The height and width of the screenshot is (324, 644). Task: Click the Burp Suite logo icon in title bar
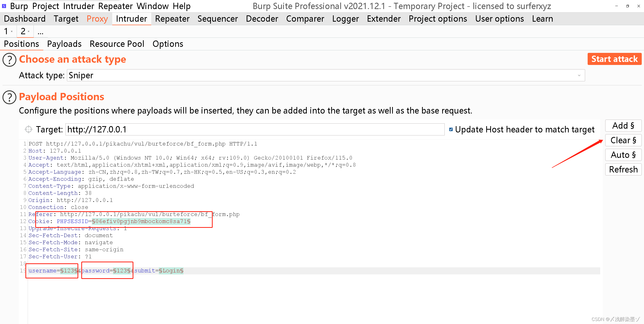pos(4,6)
